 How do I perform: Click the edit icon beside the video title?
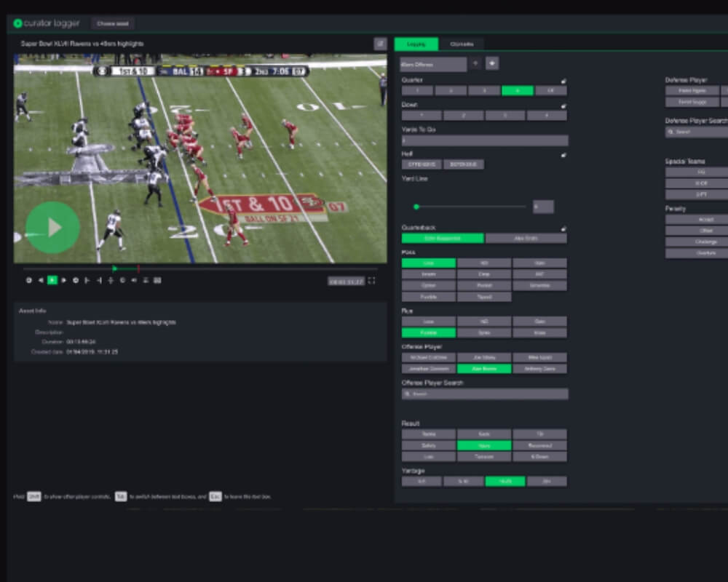pos(380,44)
